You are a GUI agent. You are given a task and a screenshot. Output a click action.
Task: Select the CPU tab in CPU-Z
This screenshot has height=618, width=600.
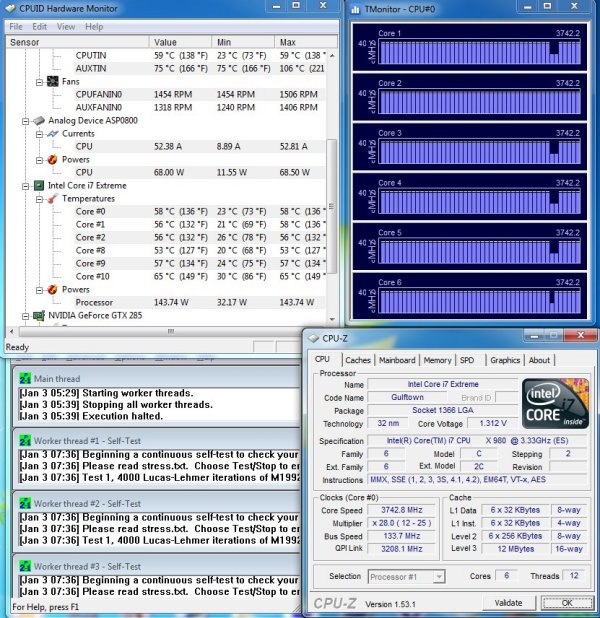tap(322, 359)
